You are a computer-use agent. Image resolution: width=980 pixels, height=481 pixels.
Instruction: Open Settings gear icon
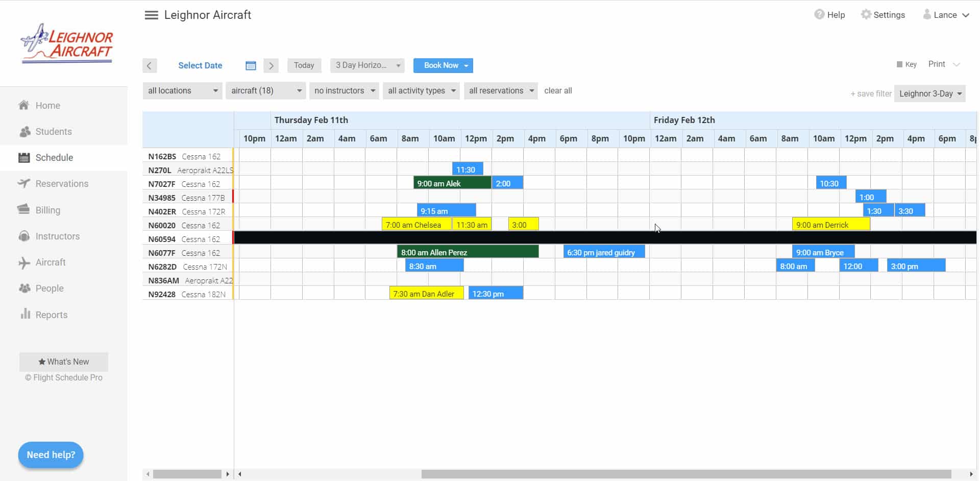tap(866, 14)
